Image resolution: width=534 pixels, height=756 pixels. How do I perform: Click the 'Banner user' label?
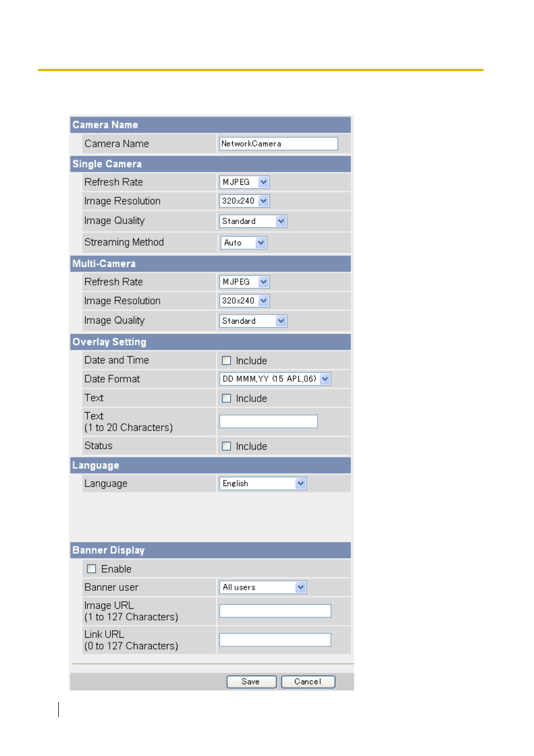pyautogui.click(x=111, y=587)
